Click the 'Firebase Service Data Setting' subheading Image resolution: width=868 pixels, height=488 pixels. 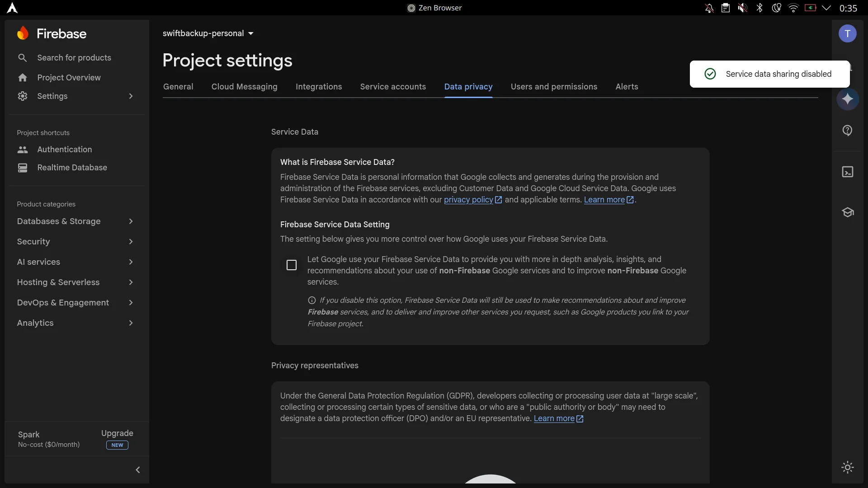(335, 225)
